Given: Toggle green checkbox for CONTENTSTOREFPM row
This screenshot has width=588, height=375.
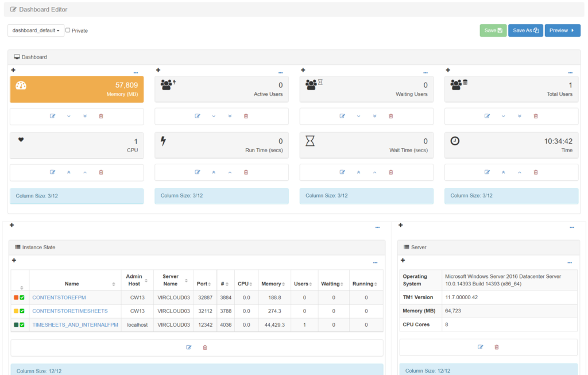Looking at the screenshot, I should click(22, 297).
